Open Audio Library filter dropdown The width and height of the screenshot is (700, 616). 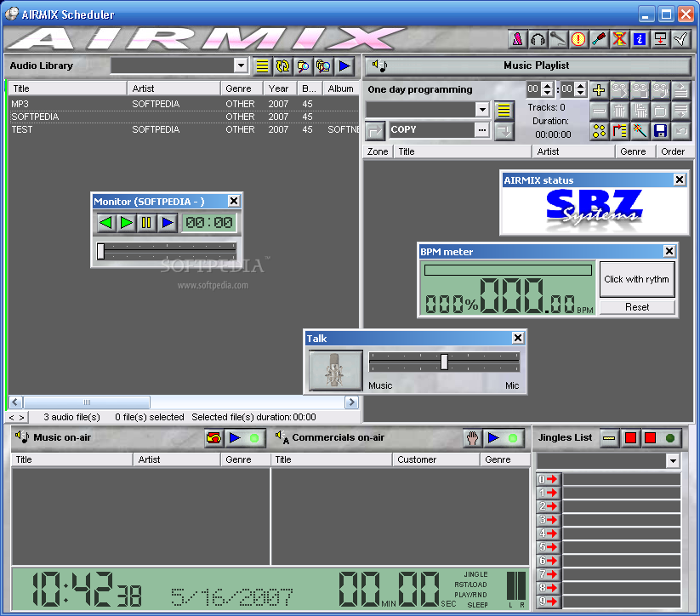241,66
